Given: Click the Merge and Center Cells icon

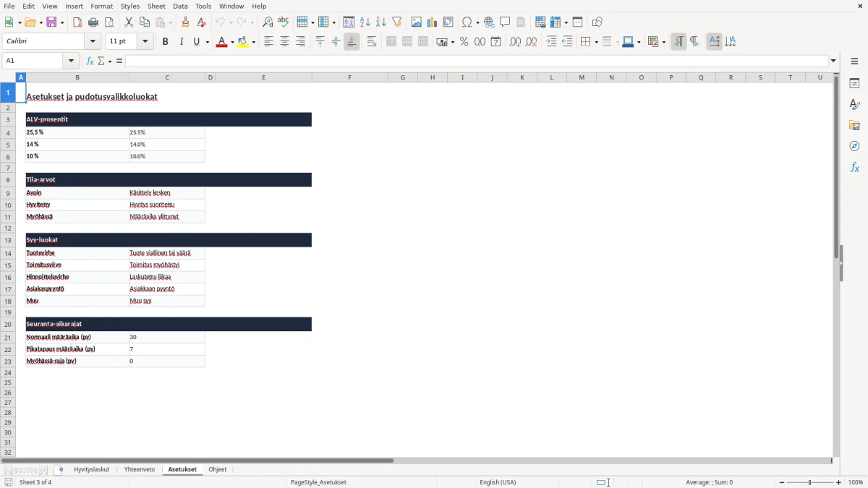Looking at the screenshot, I should tap(391, 42).
